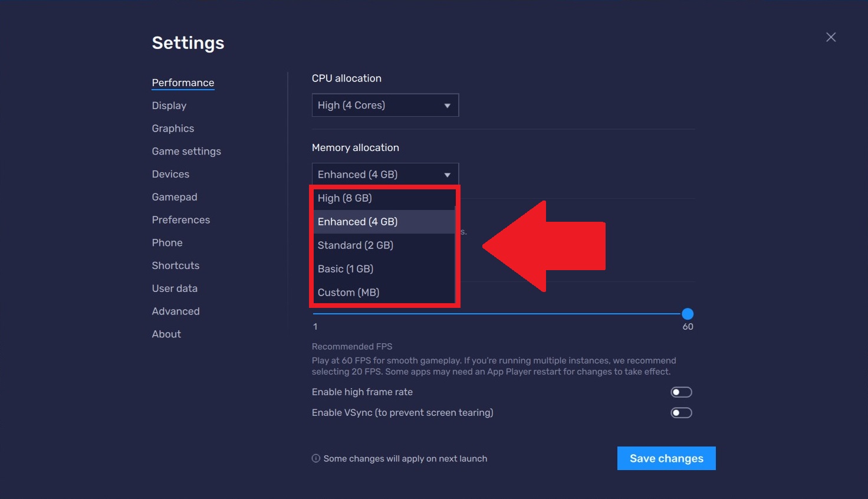Open the Gamepad settings tab
Viewport: 868px width, 499px height.
[x=175, y=197]
